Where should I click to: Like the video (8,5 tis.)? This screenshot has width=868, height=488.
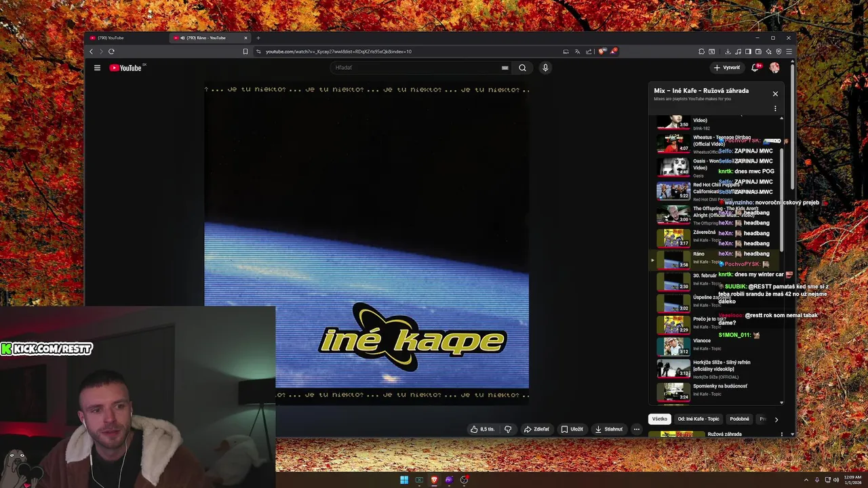pos(483,429)
